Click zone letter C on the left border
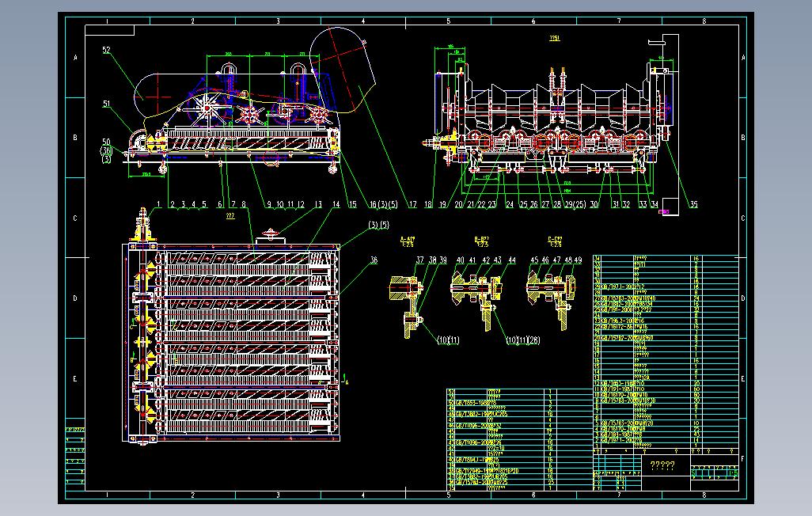 coord(75,218)
